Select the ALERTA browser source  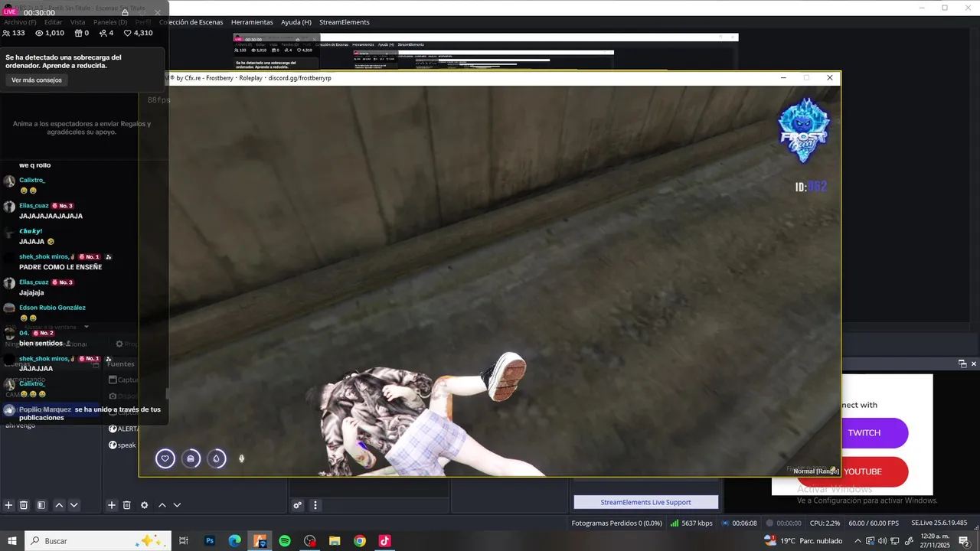123,429
